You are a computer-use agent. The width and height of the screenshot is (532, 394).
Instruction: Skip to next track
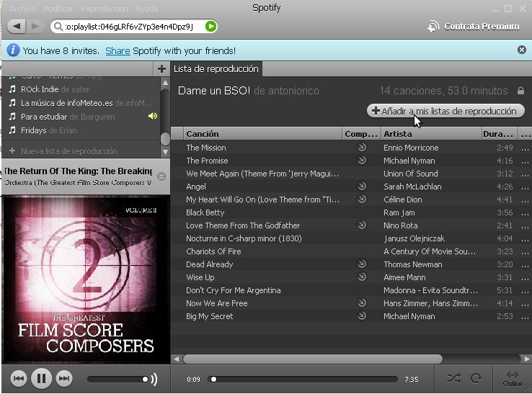pyautogui.click(x=64, y=378)
